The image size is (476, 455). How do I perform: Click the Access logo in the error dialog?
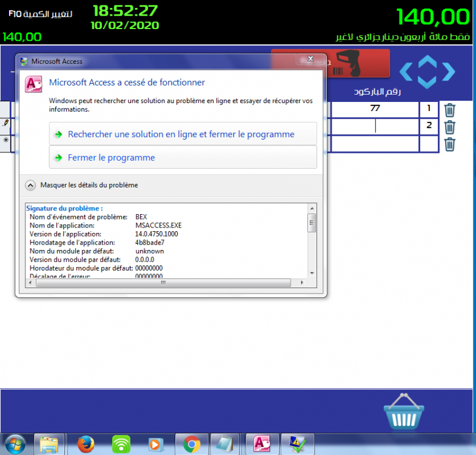33,84
